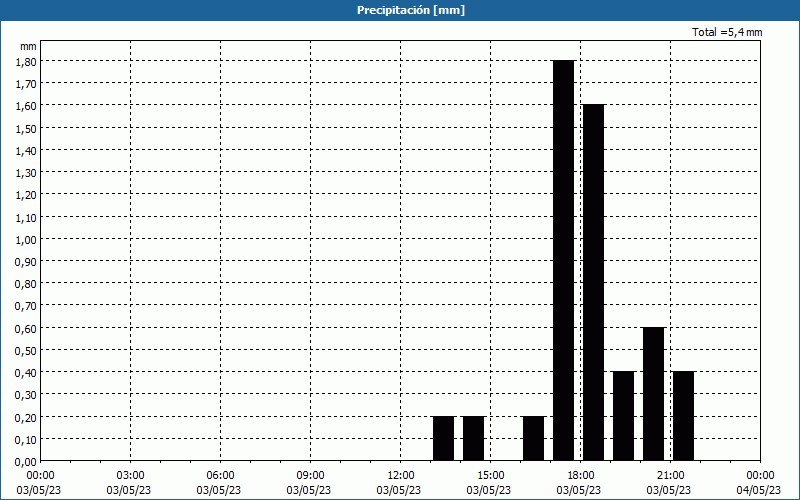Image resolution: width=800 pixels, height=500 pixels.
Task: Select the 0,40 mm bar just after 21:00
Action: [684, 416]
